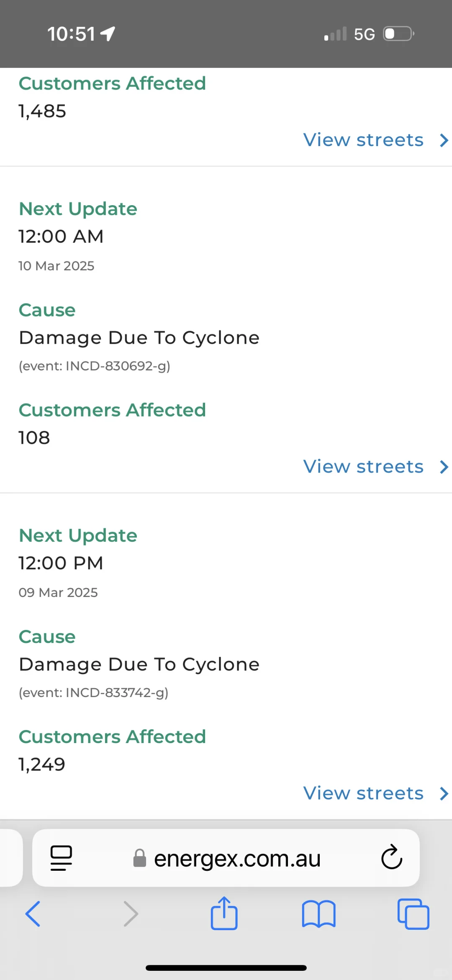Viewport: 452px width, 980px height.
Task: Tap the battery indicator in status bar
Action: [x=398, y=34]
